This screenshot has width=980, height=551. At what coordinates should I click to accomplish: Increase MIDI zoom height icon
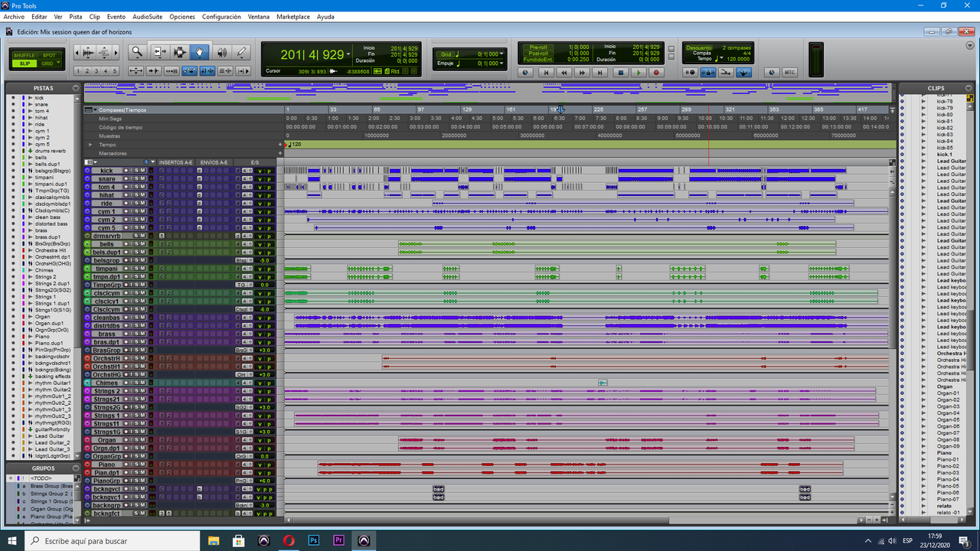105,52
